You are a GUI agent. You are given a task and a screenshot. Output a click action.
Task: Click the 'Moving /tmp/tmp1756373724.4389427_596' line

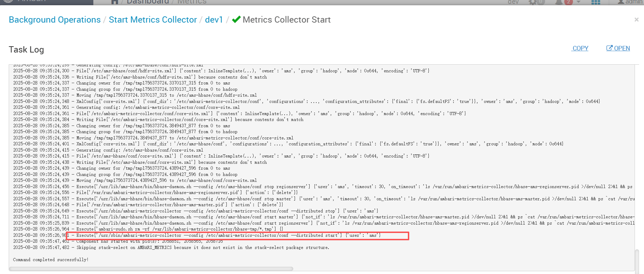pyautogui.click(x=135, y=180)
